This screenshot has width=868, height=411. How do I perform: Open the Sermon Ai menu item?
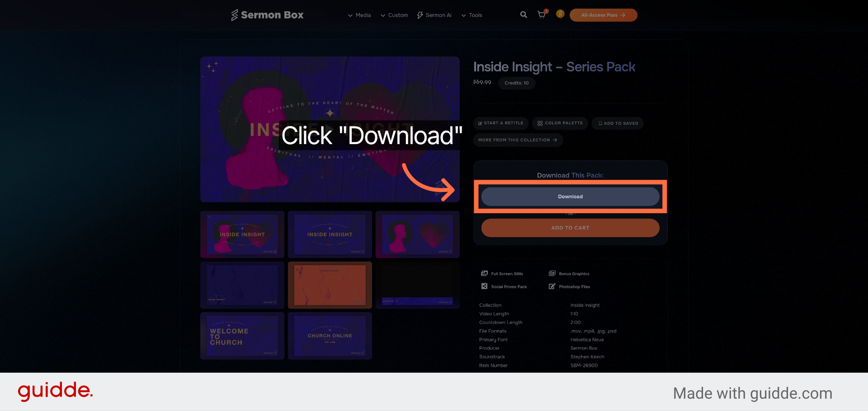(x=434, y=15)
